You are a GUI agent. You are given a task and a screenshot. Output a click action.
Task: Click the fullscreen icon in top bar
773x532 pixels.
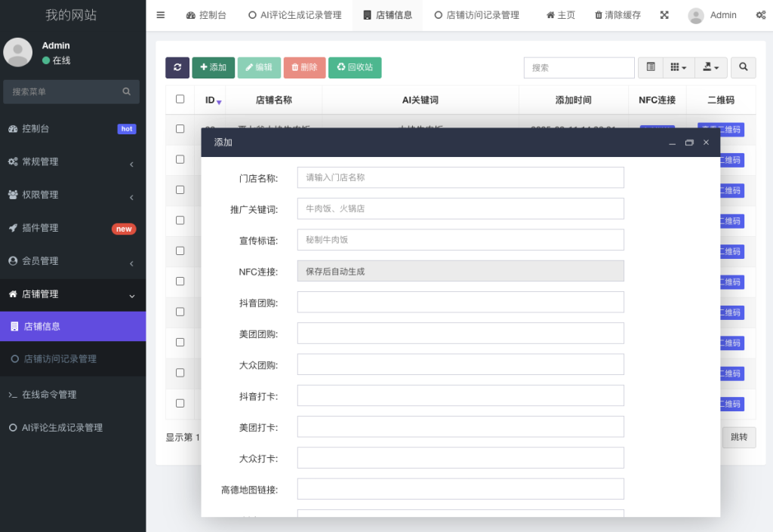click(x=664, y=15)
